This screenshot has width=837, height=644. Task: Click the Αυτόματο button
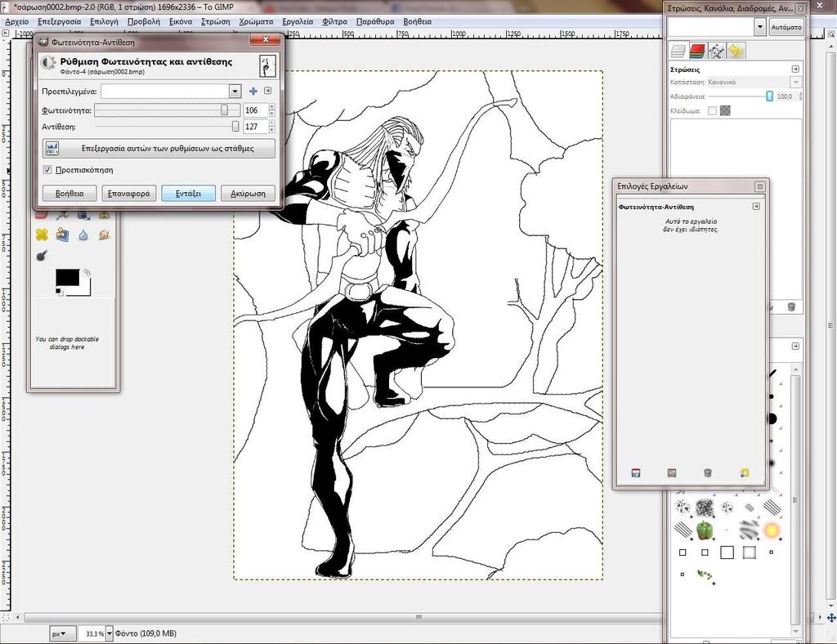786,27
